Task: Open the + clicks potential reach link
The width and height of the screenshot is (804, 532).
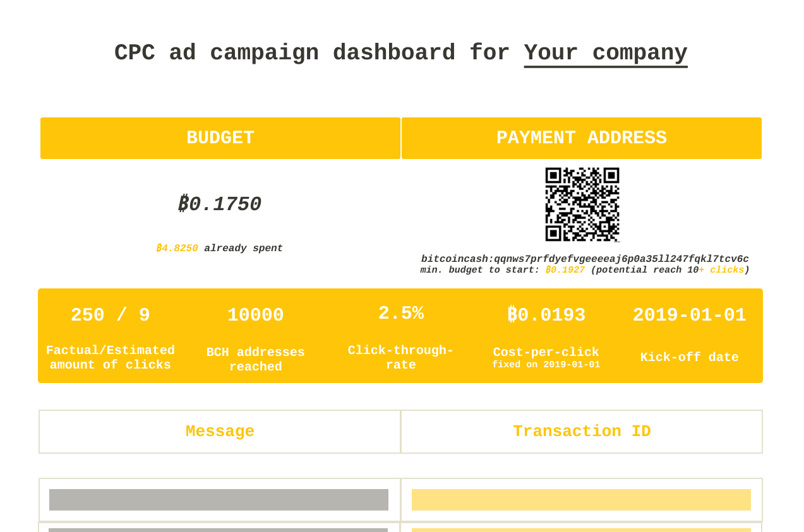Action: pos(721,269)
